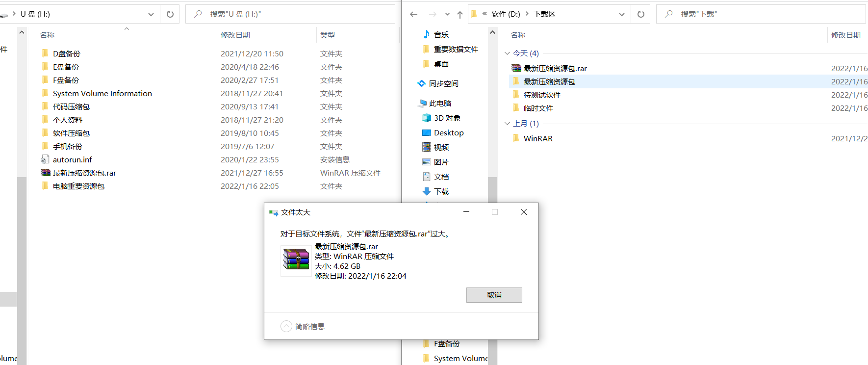This screenshot has width=868, height=365.
Task: Select the autorun.inf file icon
Action: tap(45, 159)
